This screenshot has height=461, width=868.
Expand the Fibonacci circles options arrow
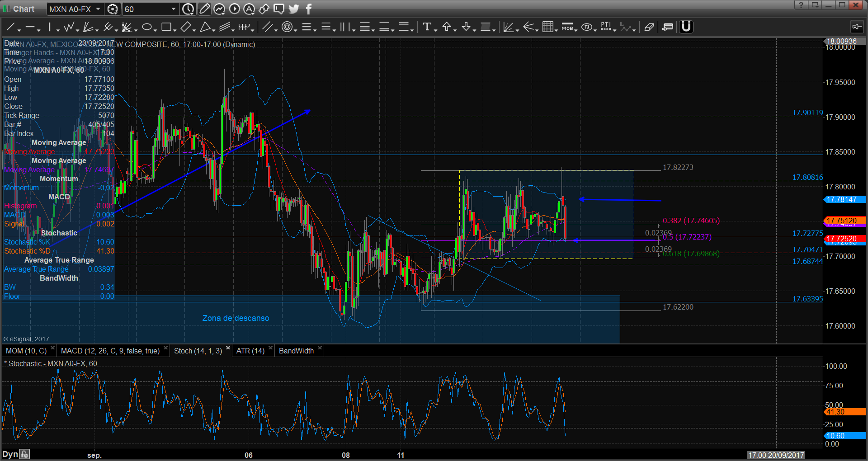296,30
